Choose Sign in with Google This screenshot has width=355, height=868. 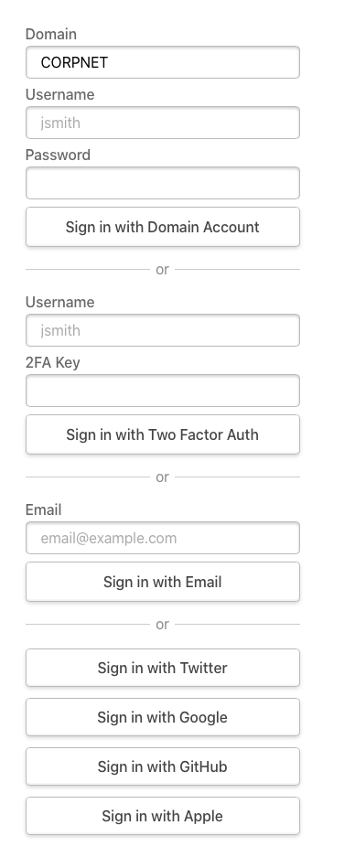click(162, 717)
